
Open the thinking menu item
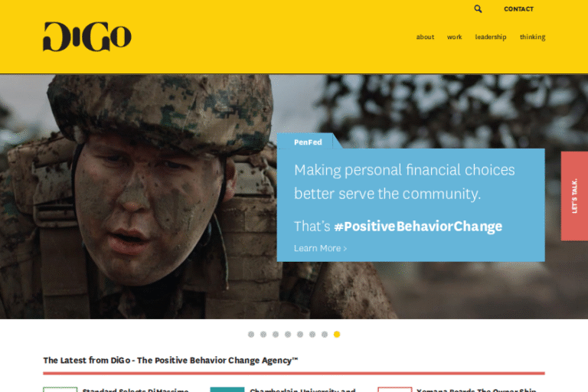pyautogui.click(x=533, y=37)
